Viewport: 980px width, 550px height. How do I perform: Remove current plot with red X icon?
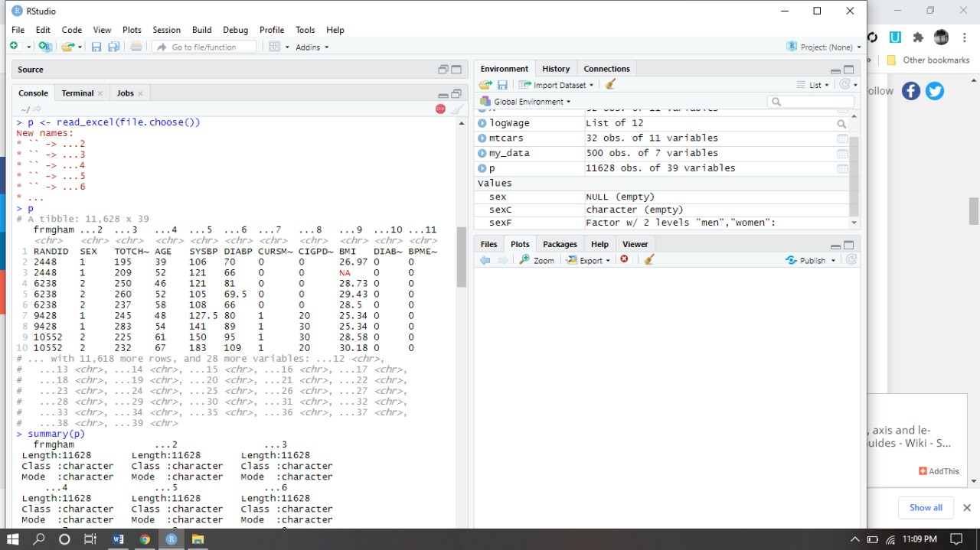[x=625, y=260]
